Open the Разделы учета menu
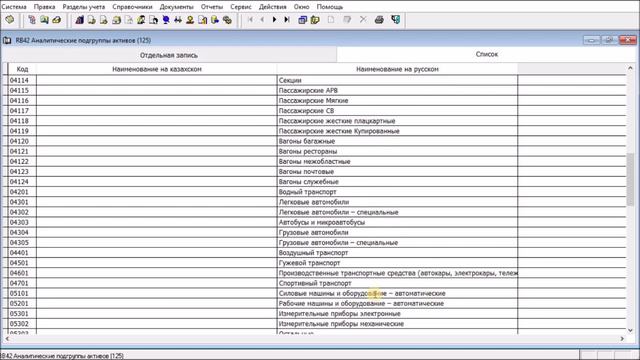Image resolution: width=640 pixels, height=360 pixels. [x=84, y=7]
